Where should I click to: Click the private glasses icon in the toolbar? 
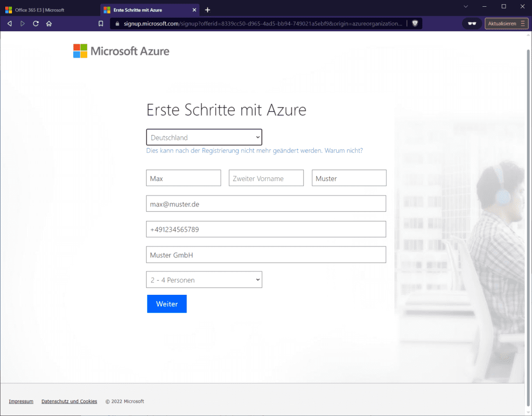472,23
